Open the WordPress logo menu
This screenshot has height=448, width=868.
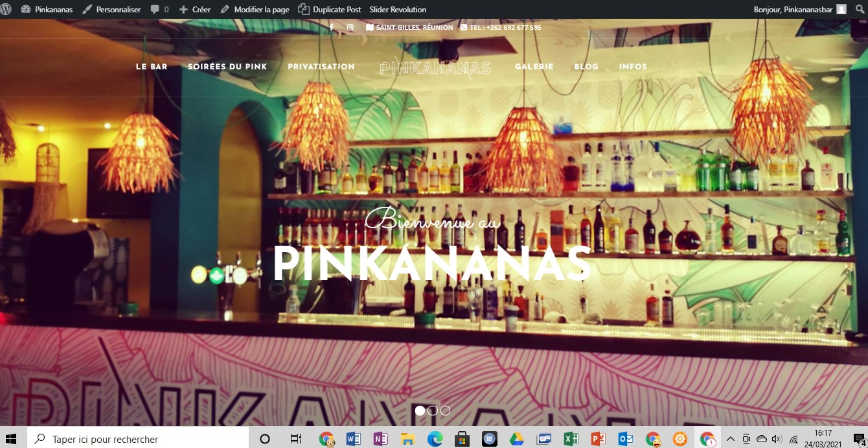(x=5, y=9)
